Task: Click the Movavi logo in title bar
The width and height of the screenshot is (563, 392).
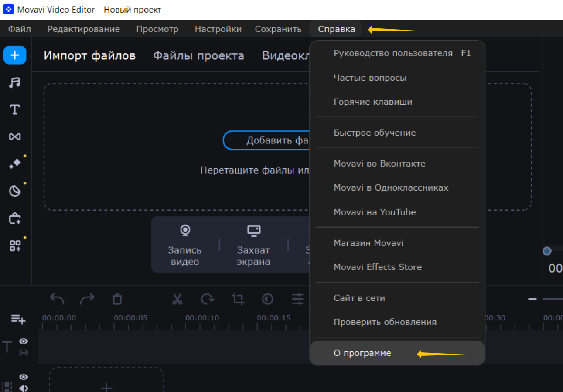Action: tap(8, 9)
